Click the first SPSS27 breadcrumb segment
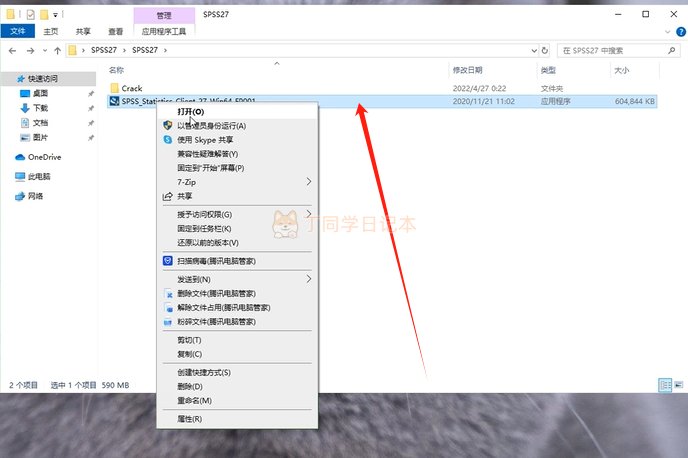 [104, 50]
